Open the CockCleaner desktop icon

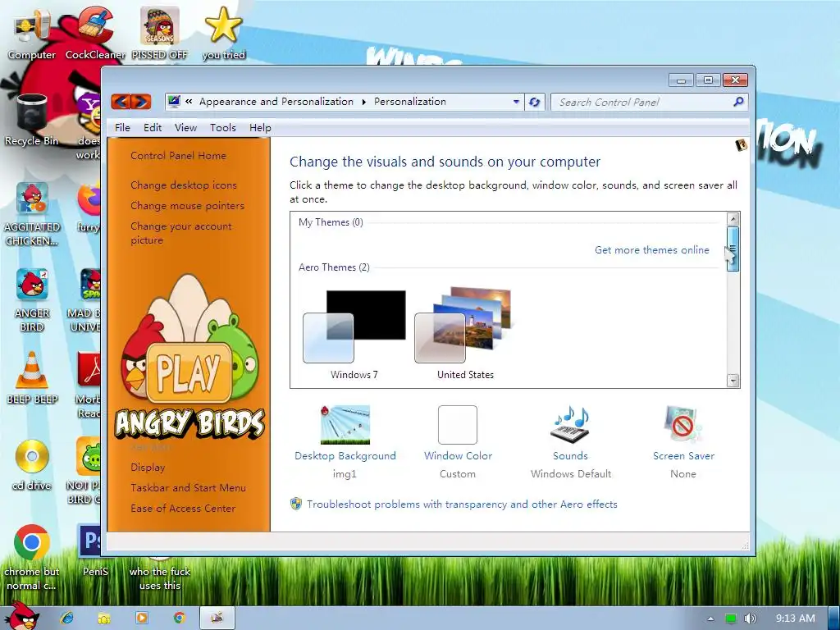(x=95, y=33)
